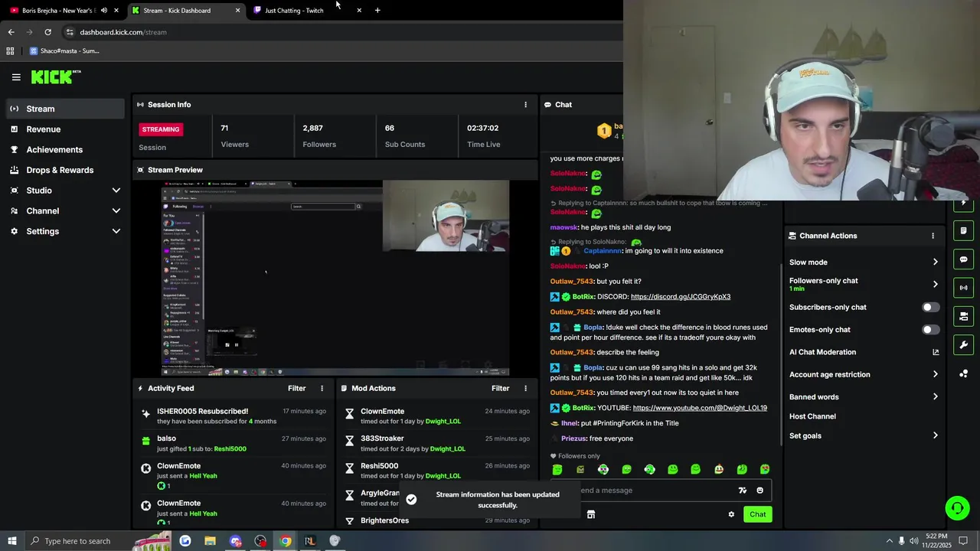
Task: Expand the Studio sidebar section
Action: click(64, 191)
